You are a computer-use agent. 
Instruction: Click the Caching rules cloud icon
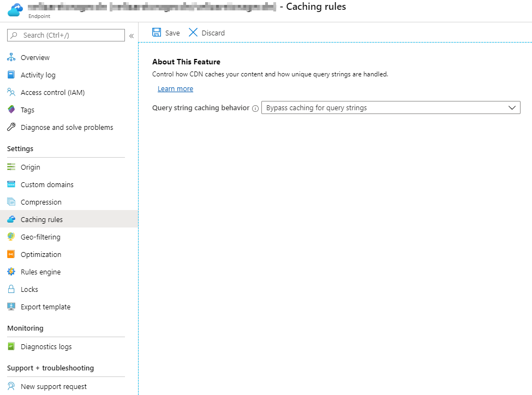[x=11, y=219]
